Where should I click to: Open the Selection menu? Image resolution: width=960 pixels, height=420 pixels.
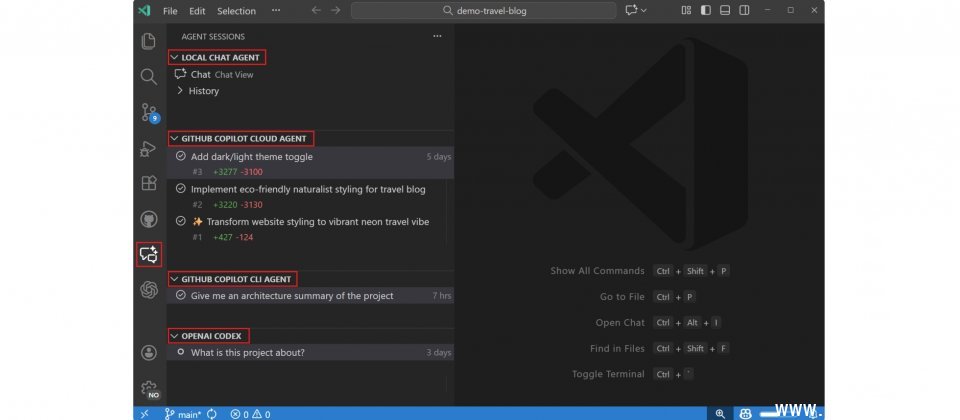click(x=236, y=11)
